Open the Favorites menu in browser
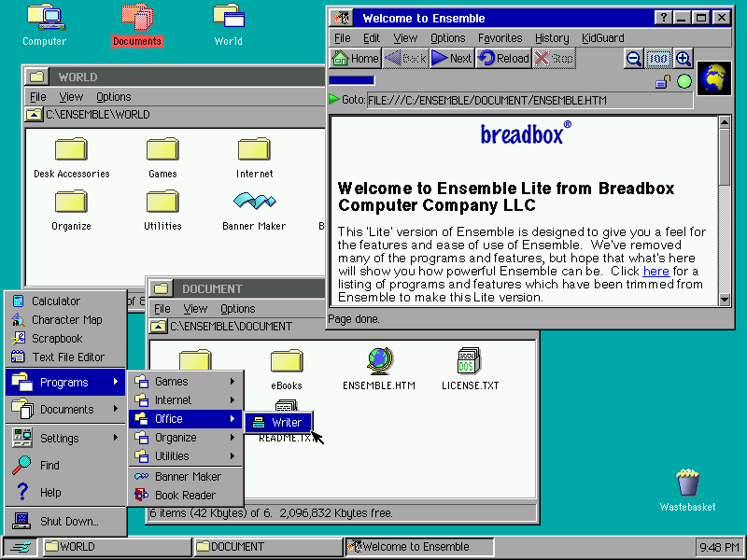747x560 pixels. click(500, 38)
